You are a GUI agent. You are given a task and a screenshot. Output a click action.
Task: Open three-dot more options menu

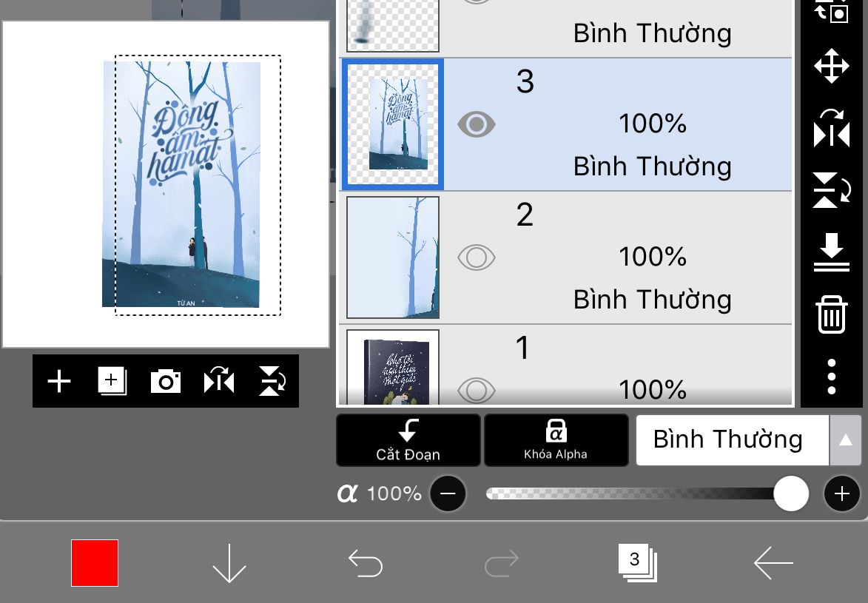click(x=832, y=377)
